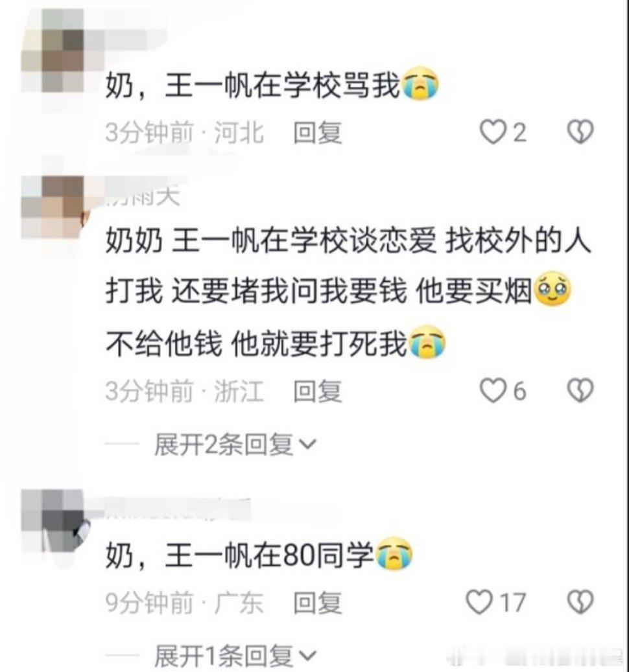Like the Hebei comment with 2 likes
629x672 pixels.
(492, 132)
